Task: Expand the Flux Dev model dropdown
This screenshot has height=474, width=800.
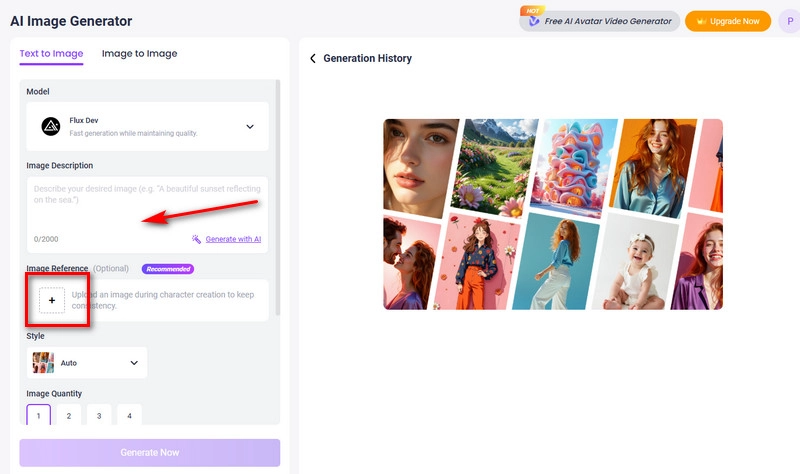Action: [x=249, y=126]
